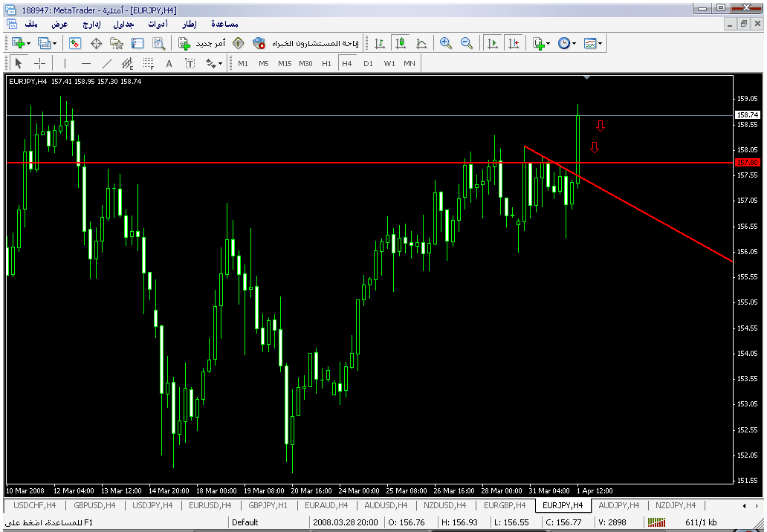Screen dimensions: 767x532
Task: Expand the Periods dropdown arrow
Action: [575, 44]
